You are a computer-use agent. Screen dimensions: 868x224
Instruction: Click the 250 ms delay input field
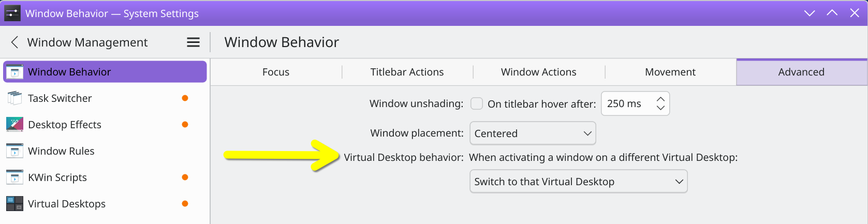[635, 103]
